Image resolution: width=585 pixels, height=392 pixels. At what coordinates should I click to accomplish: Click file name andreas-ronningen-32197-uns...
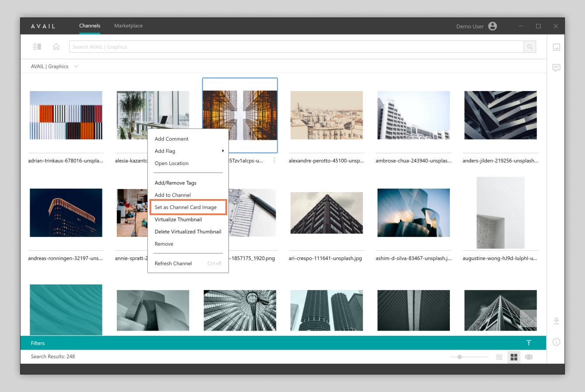(65, 258)
